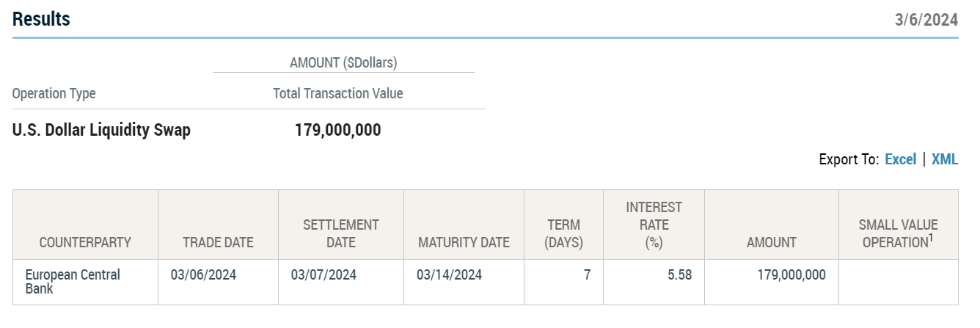This screenshot has height=328, width=980.
Task: Click the Maturity Date column header
Action: pos(464,242)
